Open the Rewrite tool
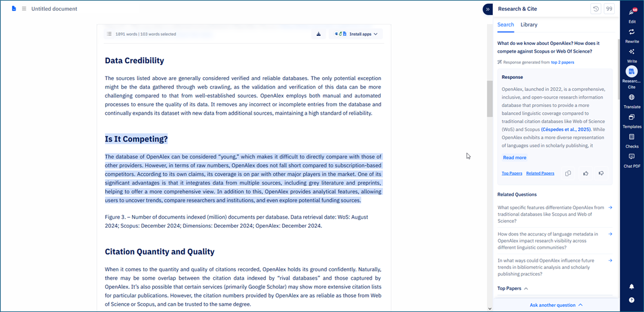Image resolution: width=644 pixels, height=312 pixels. [632, 36]
